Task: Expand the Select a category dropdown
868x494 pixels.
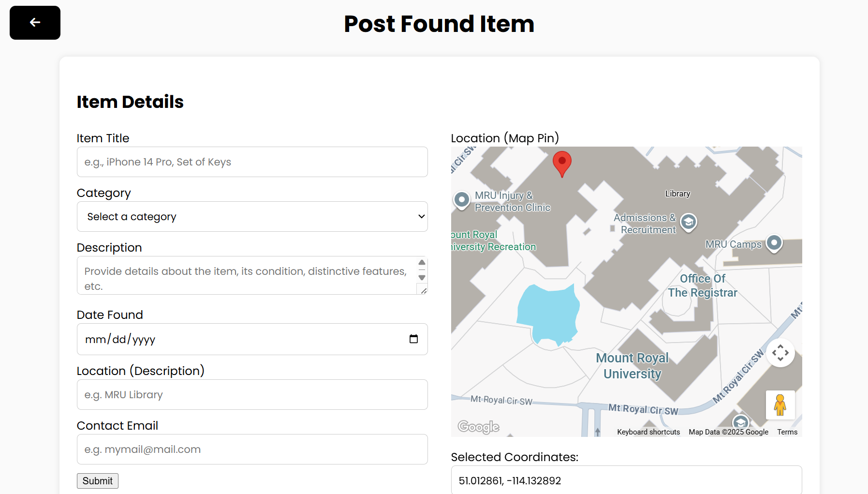Action: [x=252, y=217]
